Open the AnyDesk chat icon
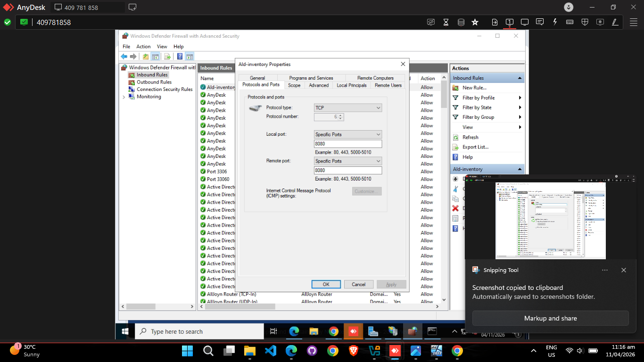The width and height of the screenshot is (644, 362). [540, 22]
